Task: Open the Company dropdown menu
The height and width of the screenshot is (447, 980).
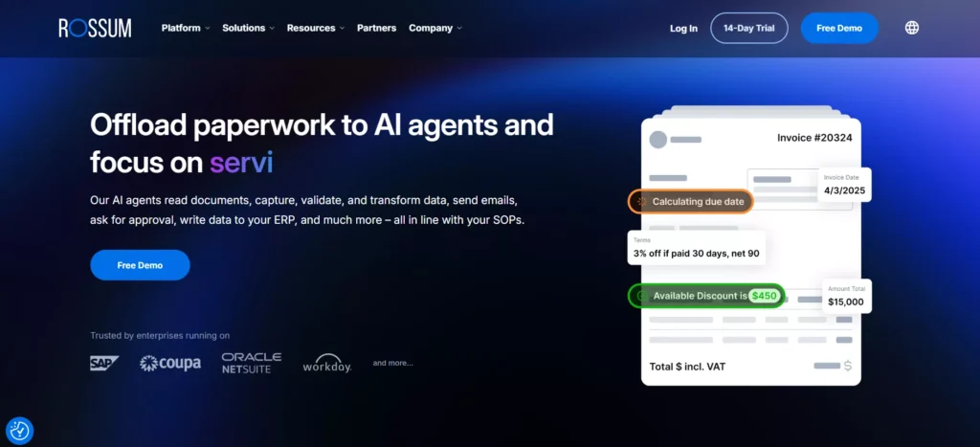Action: 434,28
